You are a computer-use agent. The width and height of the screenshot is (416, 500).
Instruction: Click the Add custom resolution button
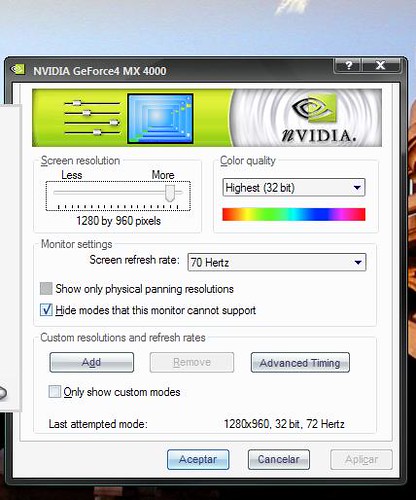coord(92,362)
